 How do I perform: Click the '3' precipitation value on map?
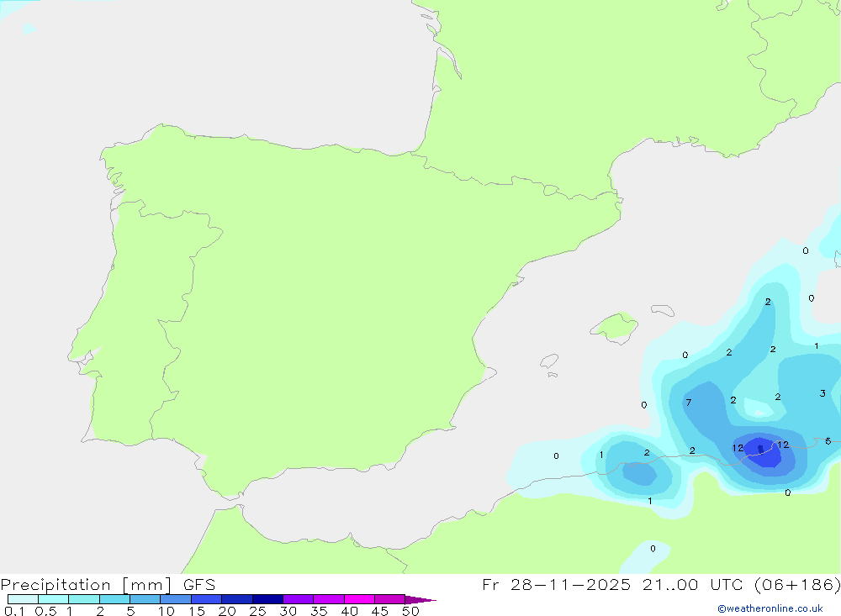822,393
